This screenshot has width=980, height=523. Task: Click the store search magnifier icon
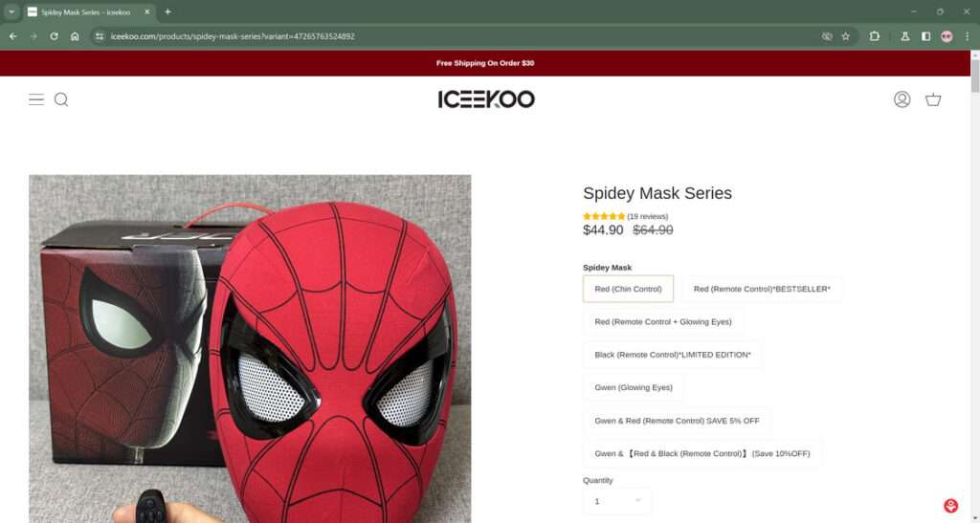click(x=61, y=99)
